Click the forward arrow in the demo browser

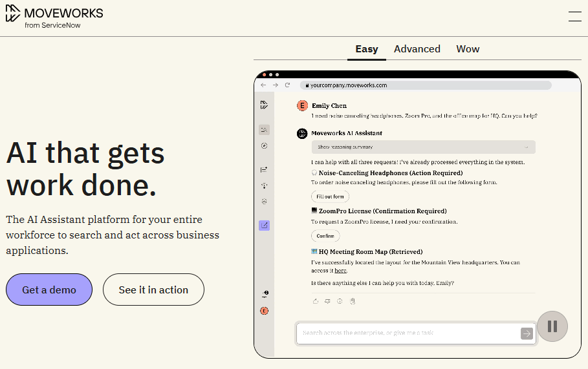coord(276,85)
